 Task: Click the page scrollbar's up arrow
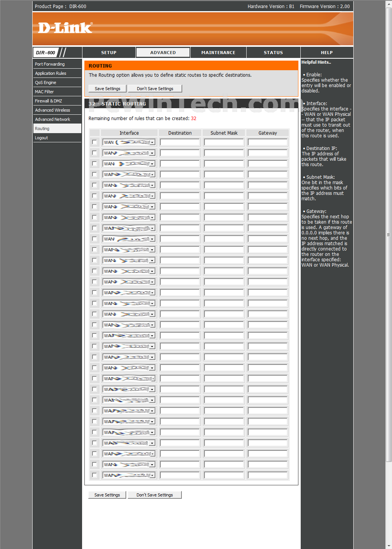pyautogui.click(x=389, y=3)
